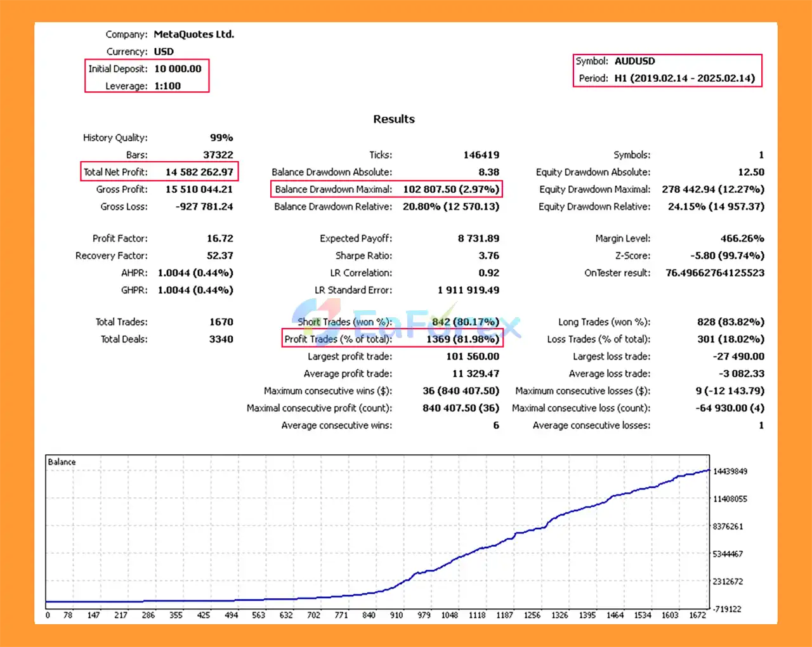Click the Profit Trades percent of total value
The image size is (812, 647).
click(x=462, y=339)
